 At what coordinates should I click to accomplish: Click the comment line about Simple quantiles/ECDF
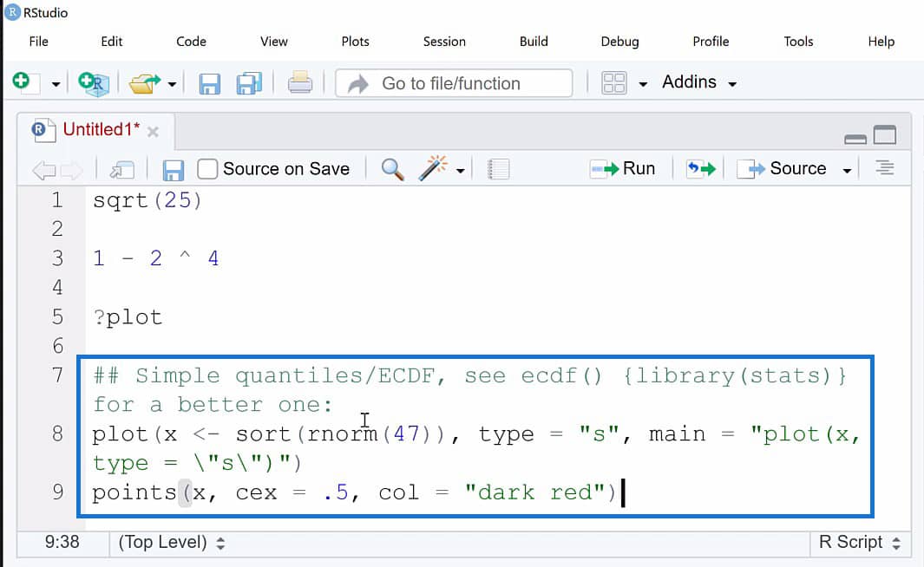(469, 390)
